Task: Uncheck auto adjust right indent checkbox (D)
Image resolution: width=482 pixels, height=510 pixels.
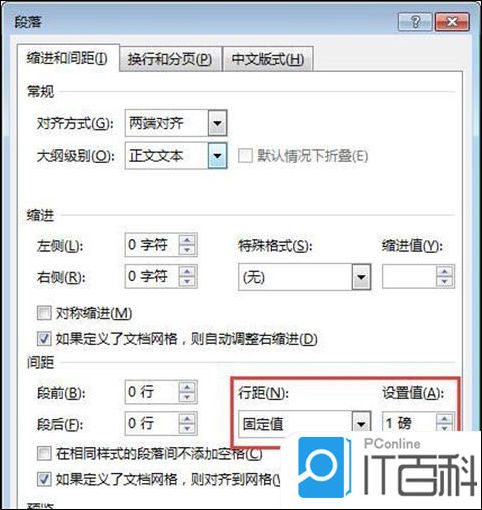Action: pyautogui.click(x=44, y=339)
